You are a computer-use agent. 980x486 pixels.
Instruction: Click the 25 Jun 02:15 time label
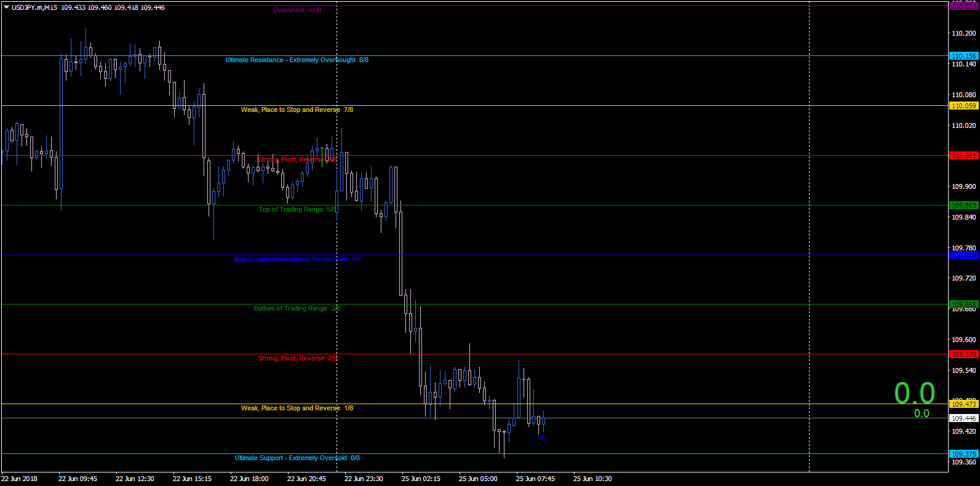tap(421, 479)
